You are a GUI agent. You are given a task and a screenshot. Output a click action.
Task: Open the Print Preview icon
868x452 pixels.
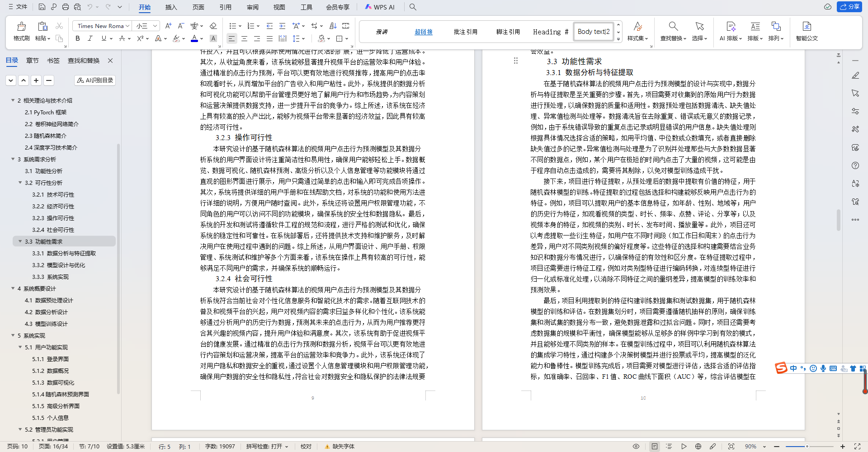[77, 7]
